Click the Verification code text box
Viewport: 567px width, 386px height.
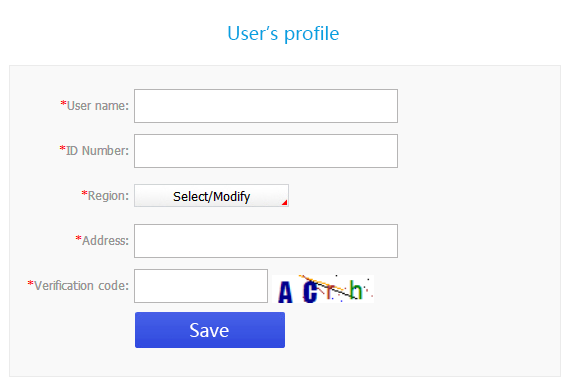tap(201, 286)
